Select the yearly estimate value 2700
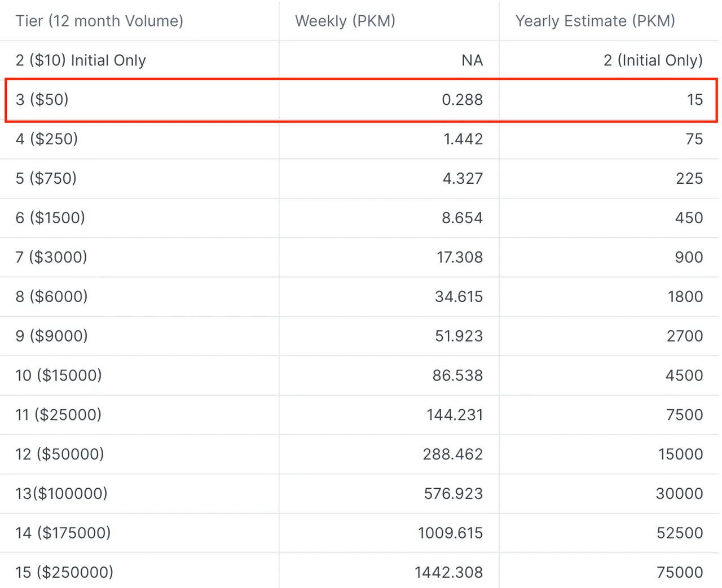The image size is (722, 588). point(685,336)
